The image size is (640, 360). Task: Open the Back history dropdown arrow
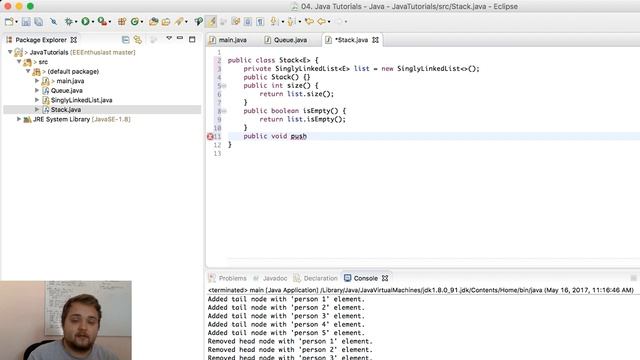(x=329, y=22)
